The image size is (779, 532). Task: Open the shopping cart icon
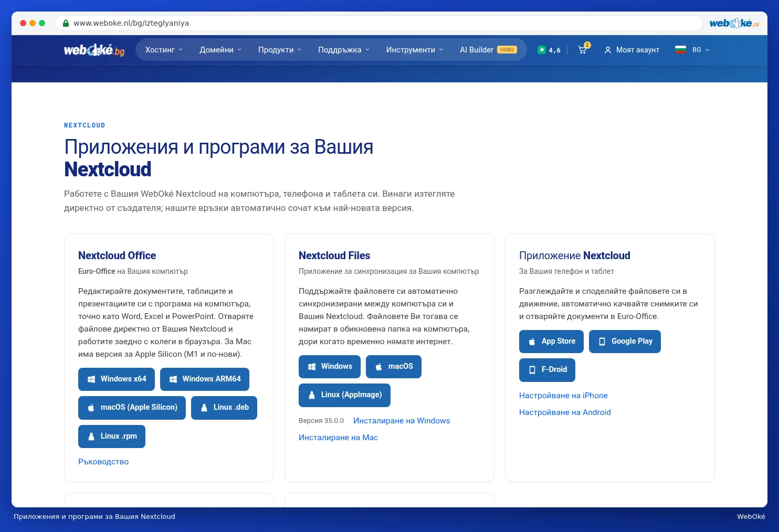coord(583,50)
